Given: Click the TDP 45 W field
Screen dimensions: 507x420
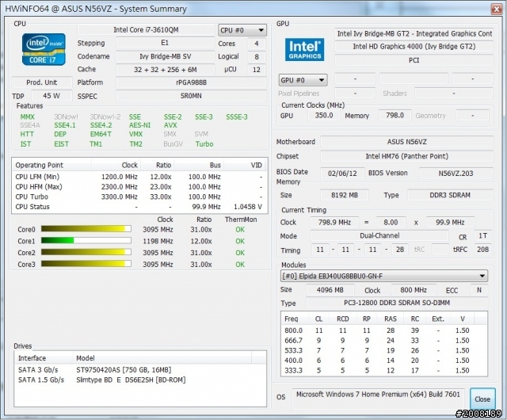Looking at the screenshot, I should point(51,96).
